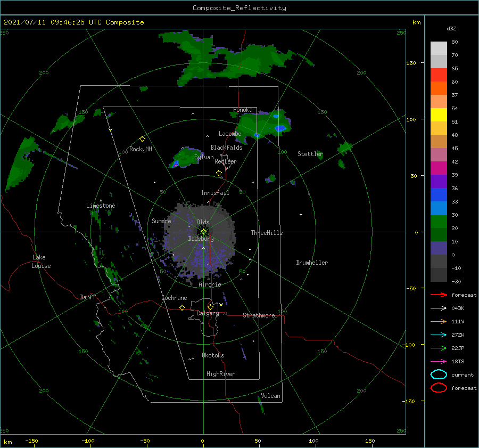Click the ThreeHills town label

[x=267, y=233]
